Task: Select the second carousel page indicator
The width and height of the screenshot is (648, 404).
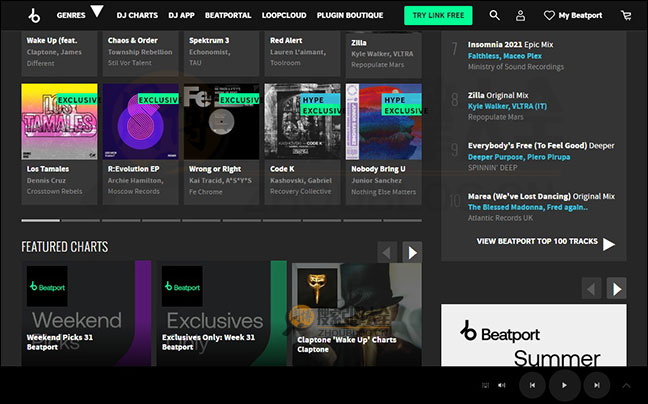Action: (x=81, y=221)
